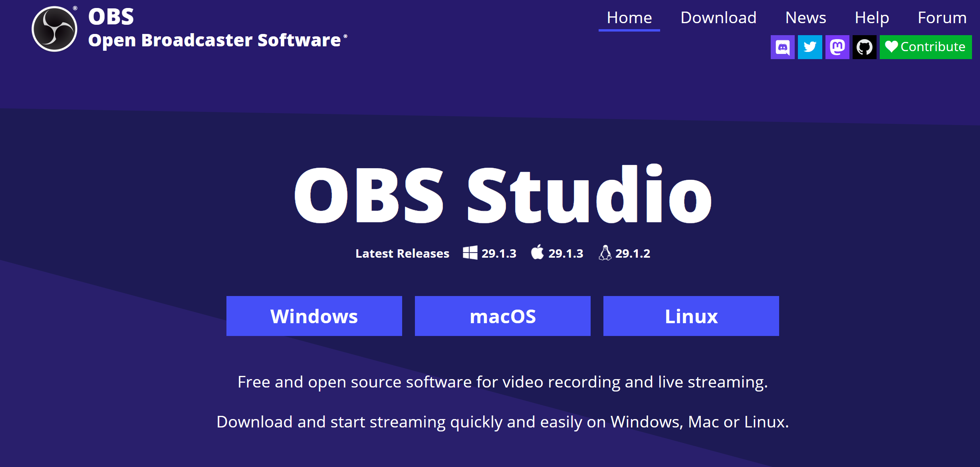Click the 'Download and start streaming' line
Screen dimensions: 980x467
[502, 422]
